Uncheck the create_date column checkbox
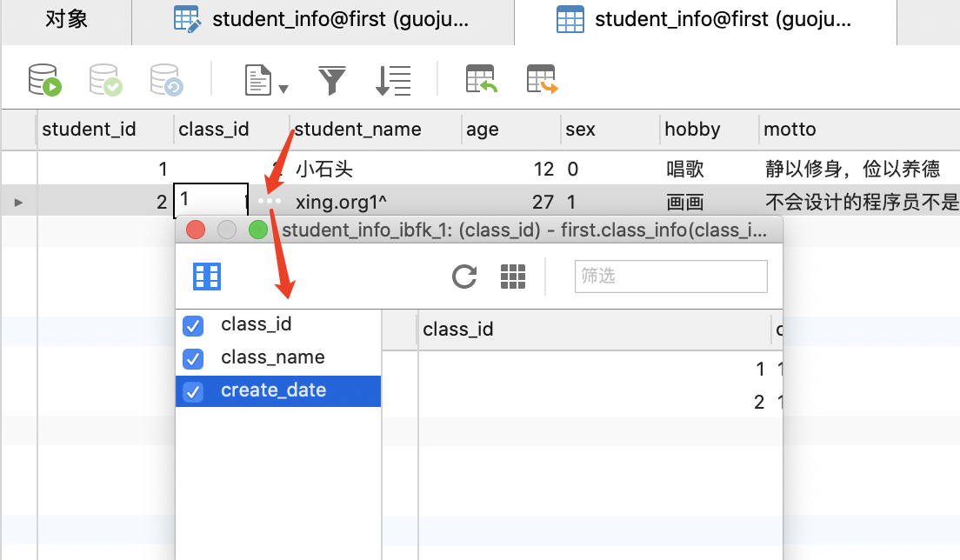This screenshot has height=560, width=960. [x=193, y=391]
